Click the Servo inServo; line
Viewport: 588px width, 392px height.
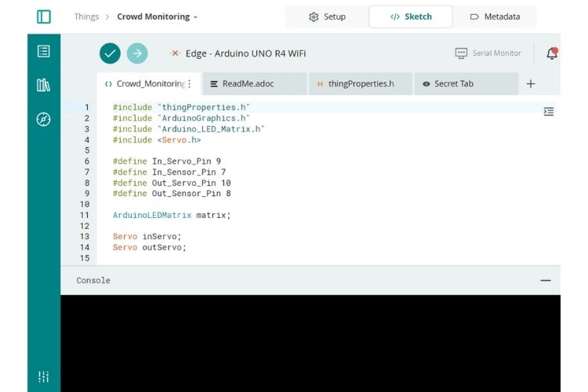coord(147,237)
